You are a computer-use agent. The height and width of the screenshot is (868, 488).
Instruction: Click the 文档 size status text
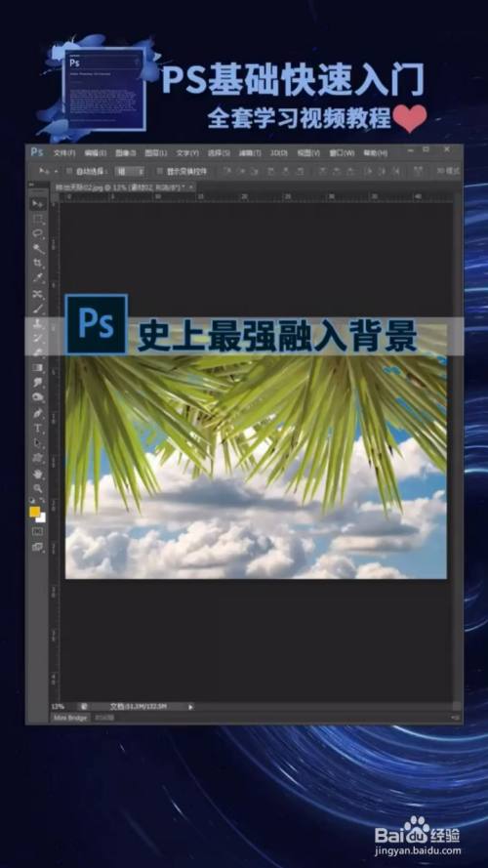coord(139,707)
